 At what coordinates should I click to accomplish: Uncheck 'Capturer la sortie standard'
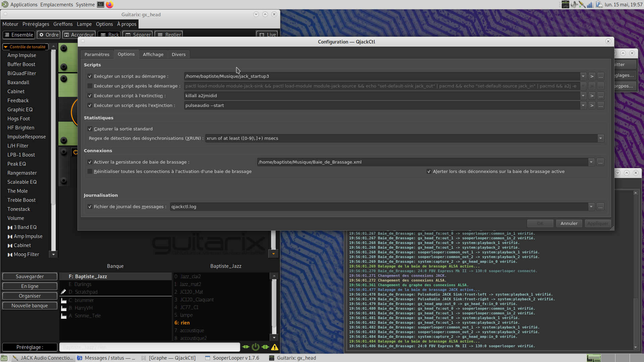tap(90, 129)
